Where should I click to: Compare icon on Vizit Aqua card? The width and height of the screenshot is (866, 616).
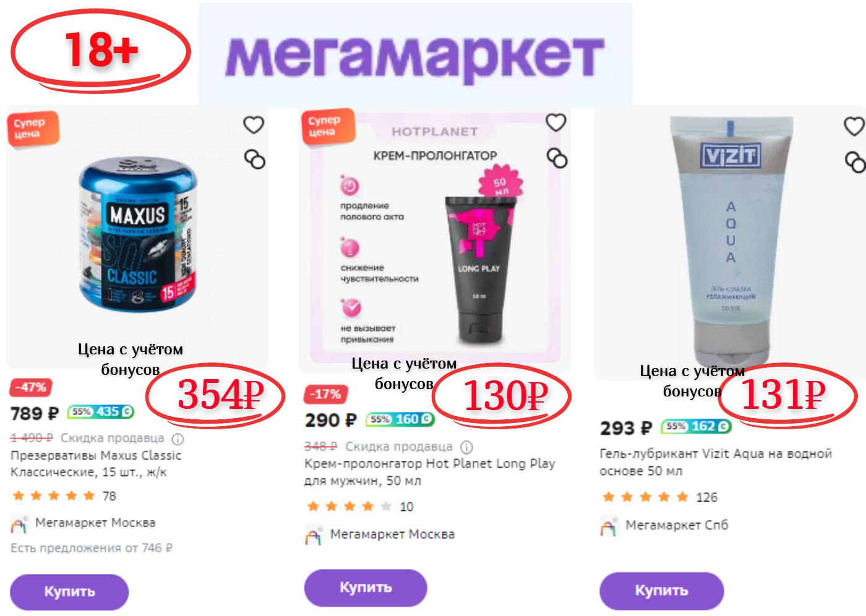pyautogui.click(x=855, y=162)
